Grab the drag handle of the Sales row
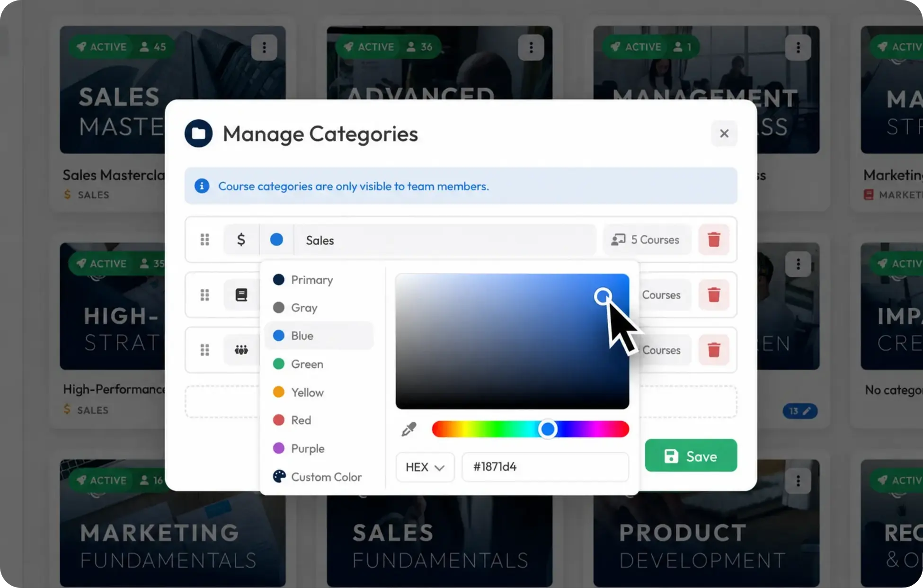 coord(204,240)
